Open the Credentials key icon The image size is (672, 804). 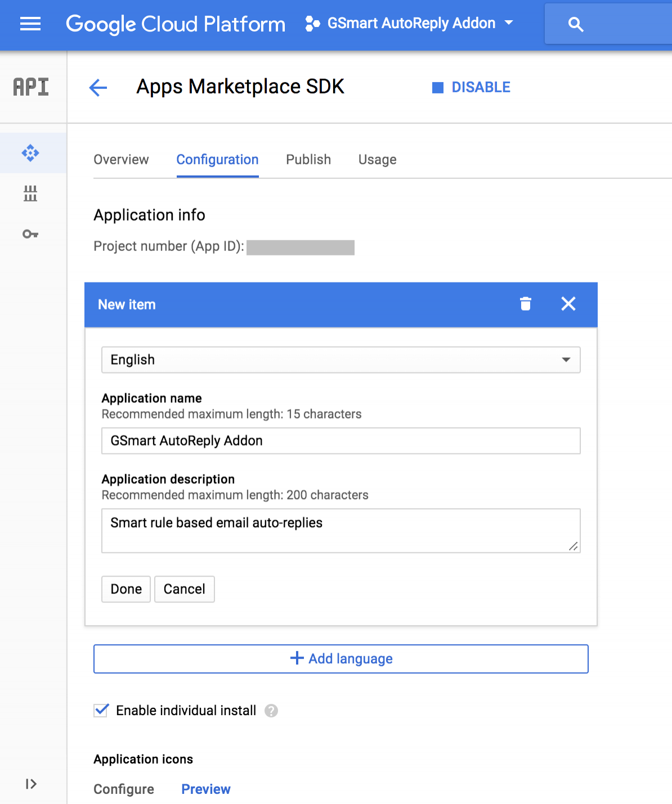[30, 234]
